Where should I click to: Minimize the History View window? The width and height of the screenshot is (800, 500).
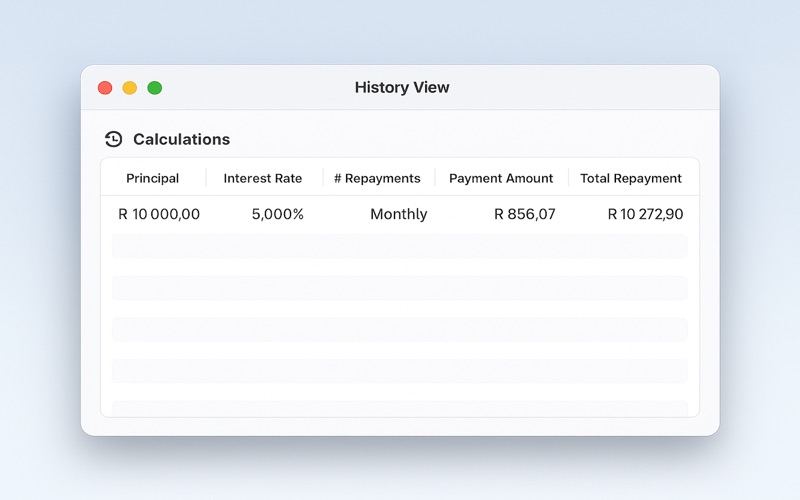pos(130,88)
